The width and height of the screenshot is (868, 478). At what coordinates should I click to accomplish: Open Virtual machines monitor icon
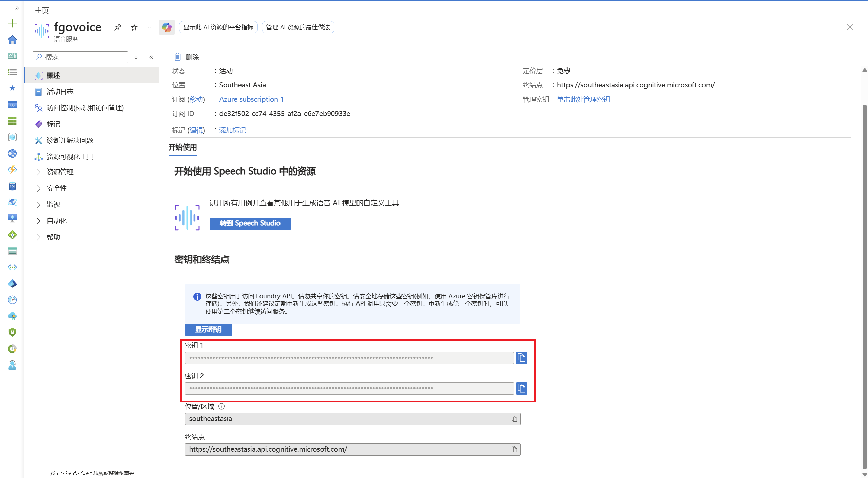click(12, 218)
